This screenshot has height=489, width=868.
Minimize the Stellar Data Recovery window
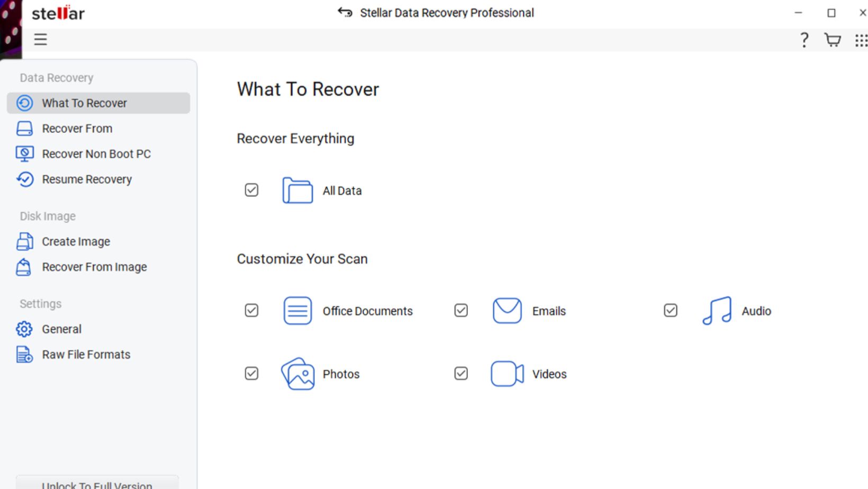pyautogui.click(x=799, y=13)
